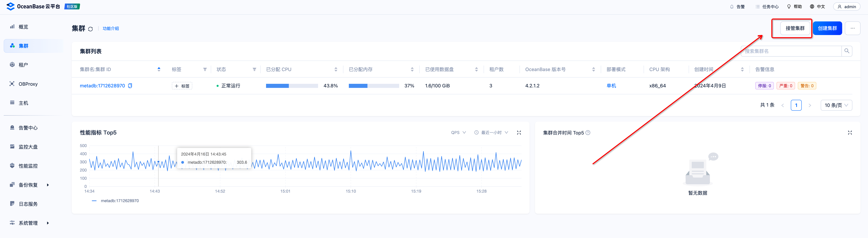Open the 标签 column filter icon
868x238 pixels.
[x=205, y=69]
